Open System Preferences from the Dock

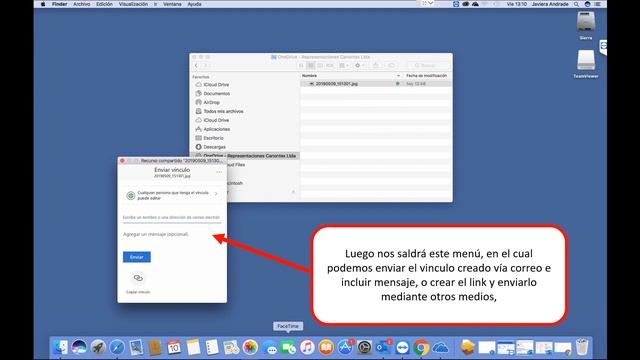coord(364,347)
